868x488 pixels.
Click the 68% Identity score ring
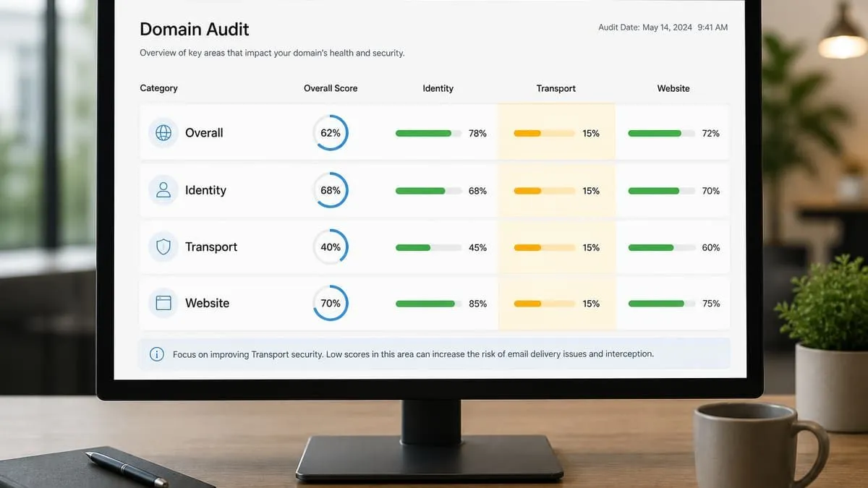(x=331, y=190)
